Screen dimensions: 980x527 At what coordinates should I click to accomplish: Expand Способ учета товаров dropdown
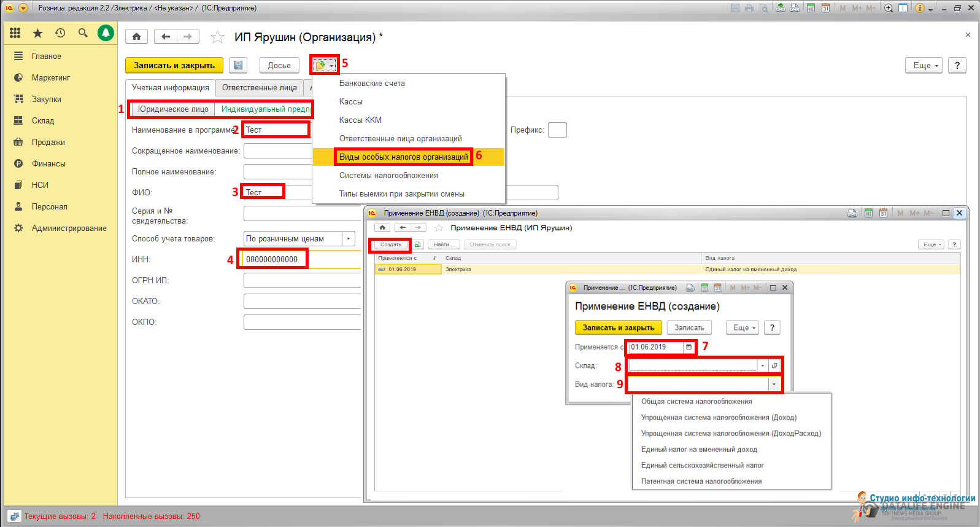point(349,238)
